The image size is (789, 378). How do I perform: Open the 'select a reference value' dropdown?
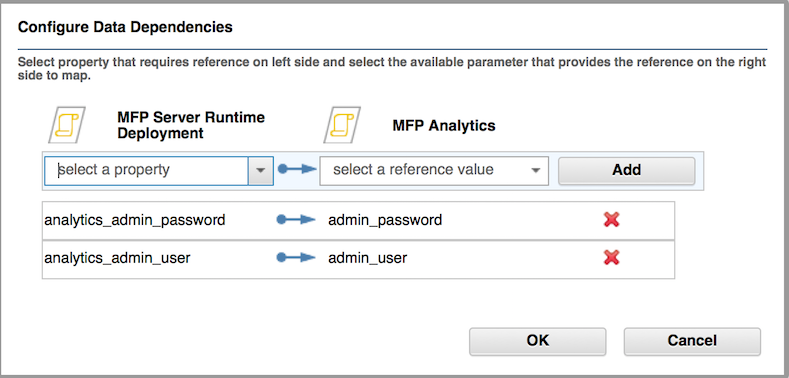coord(434,171)
